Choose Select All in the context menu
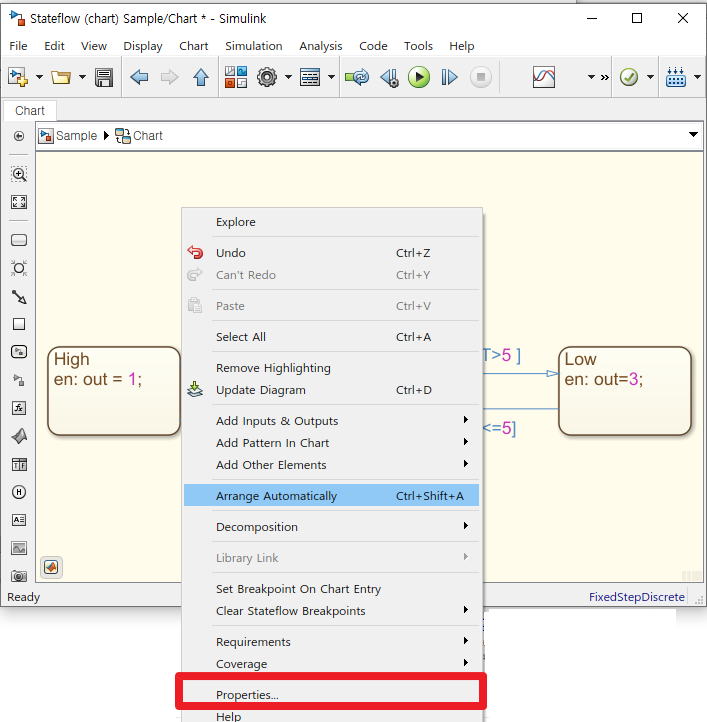Screen dimensions: 707x722 (331, 337)
